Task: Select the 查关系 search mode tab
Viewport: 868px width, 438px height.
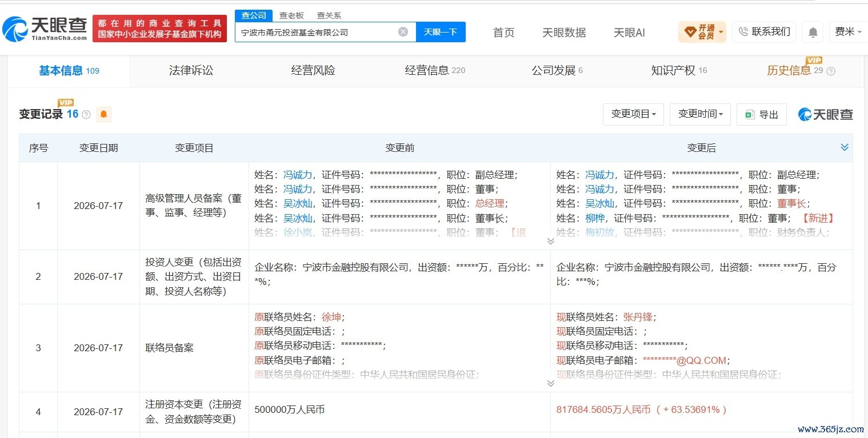Action: [x=329, y=16]
